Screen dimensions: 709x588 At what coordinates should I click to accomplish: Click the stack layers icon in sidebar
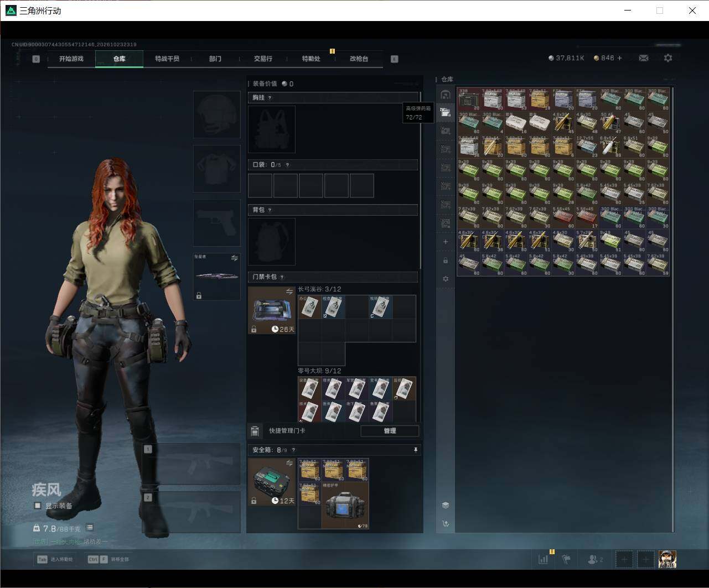coord(446,505)
